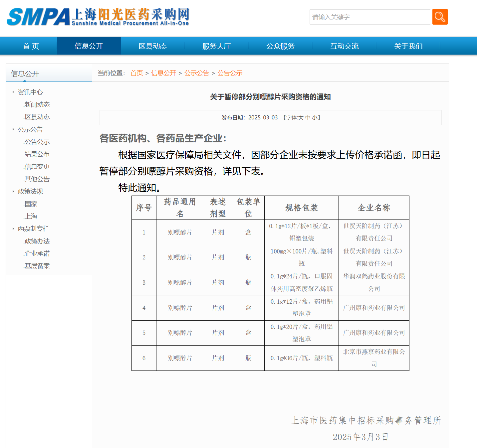The width and height of the screenshot is (477, 448).
Task: Click the orange search magnifier icon
Action: tap(440, 17)
